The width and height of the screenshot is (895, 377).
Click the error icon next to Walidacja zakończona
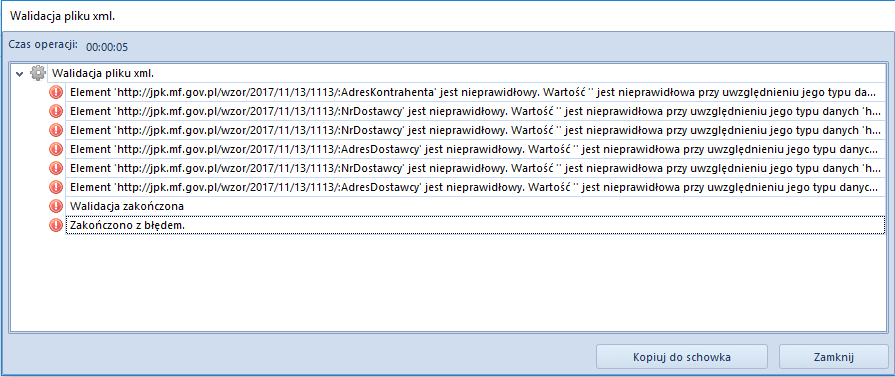coord(57,206)
